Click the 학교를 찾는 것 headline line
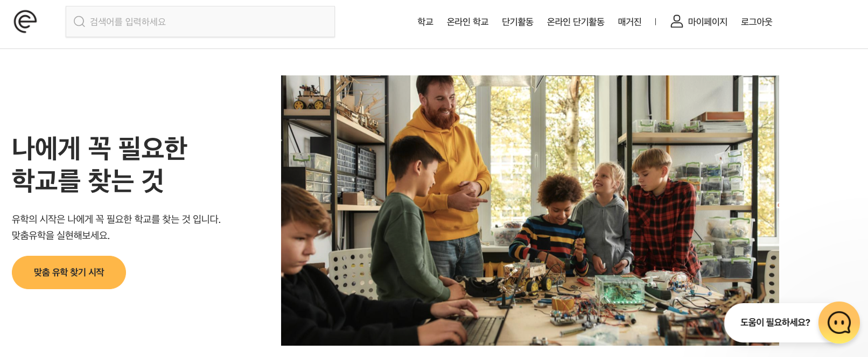 (x=88, y=180)
